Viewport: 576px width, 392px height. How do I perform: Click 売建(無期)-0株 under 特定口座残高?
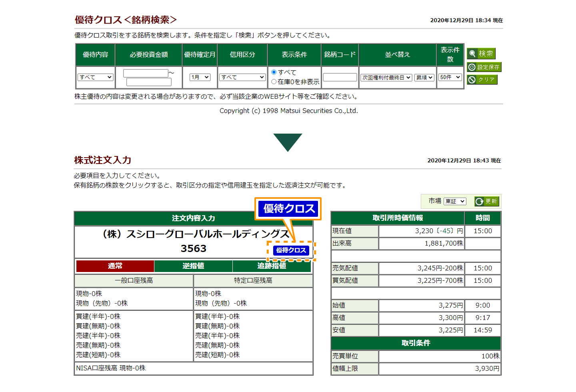[x=218, y=345]
